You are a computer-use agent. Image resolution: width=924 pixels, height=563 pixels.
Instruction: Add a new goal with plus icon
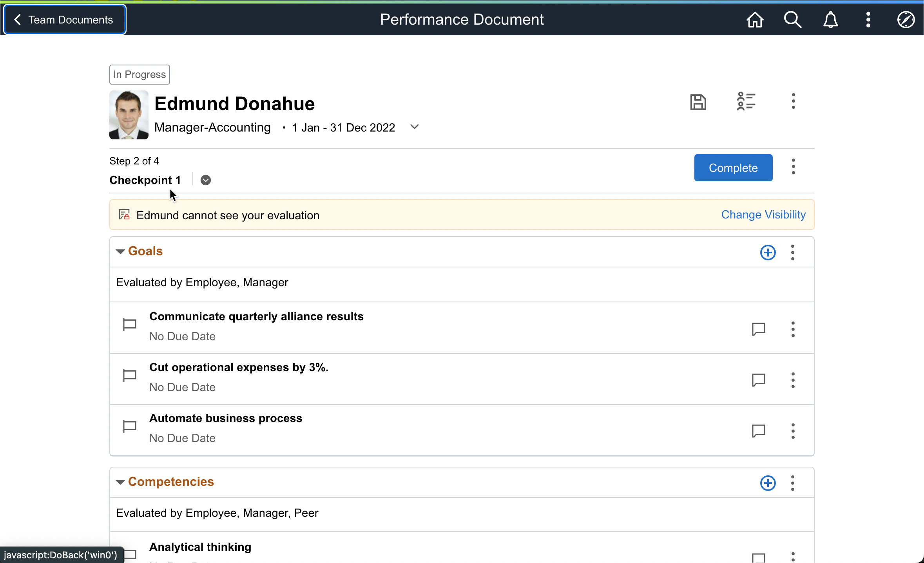768,253
